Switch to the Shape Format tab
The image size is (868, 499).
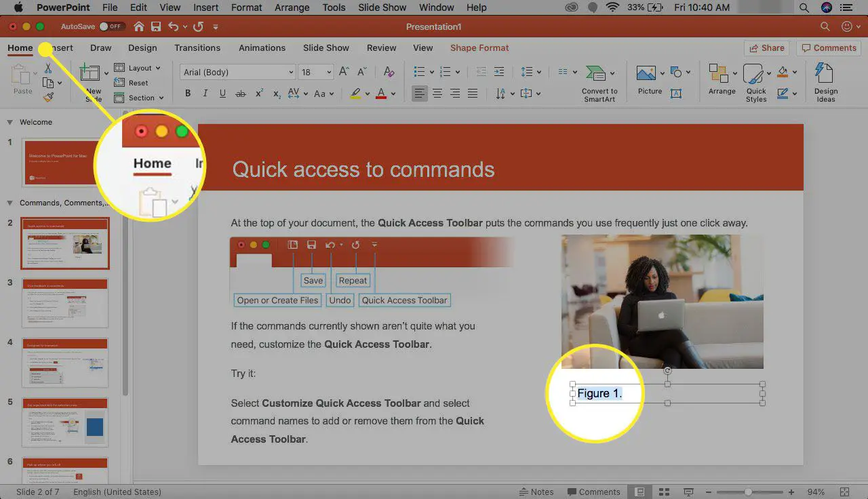pyautogui.click(x=479, y=47)
